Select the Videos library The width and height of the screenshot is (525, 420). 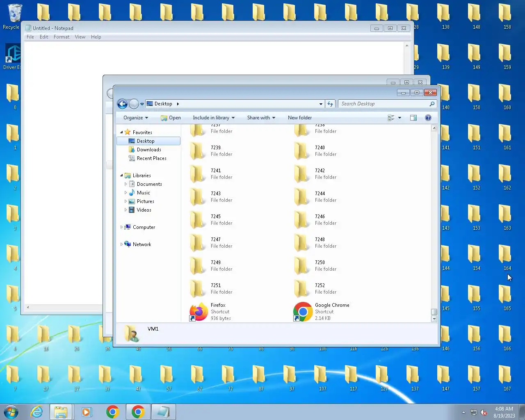tap(144, 210)
